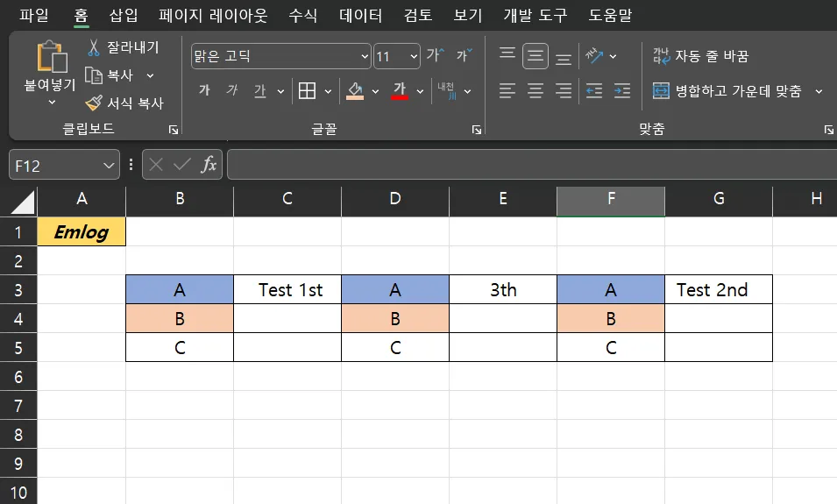
Task: Select the cell reading Test 1st
Action: click(287, 289)
